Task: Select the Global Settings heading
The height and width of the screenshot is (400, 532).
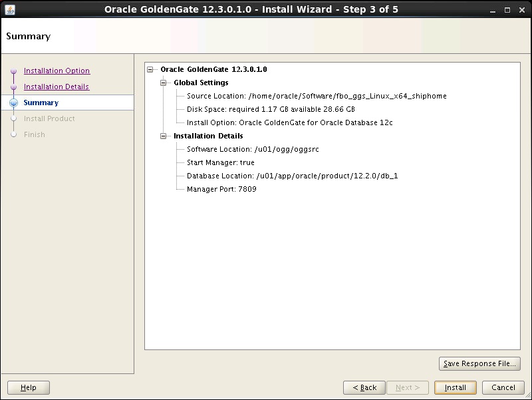Action: 201,83
